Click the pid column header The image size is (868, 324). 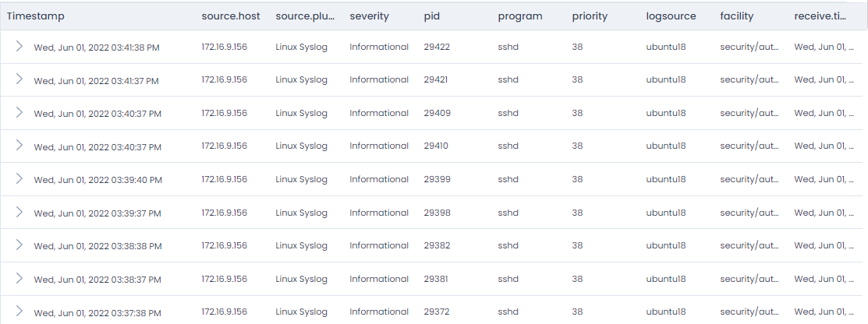[x=432, y=16]
